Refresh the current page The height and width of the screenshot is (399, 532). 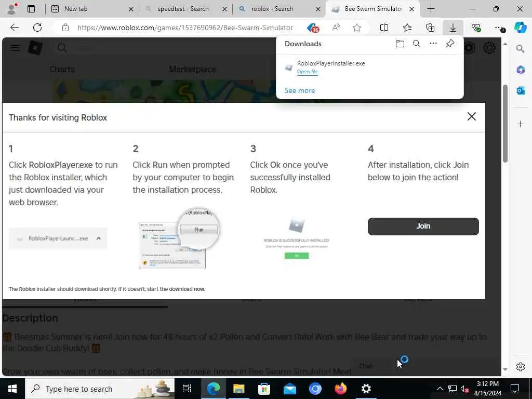[x=37, y=28]
